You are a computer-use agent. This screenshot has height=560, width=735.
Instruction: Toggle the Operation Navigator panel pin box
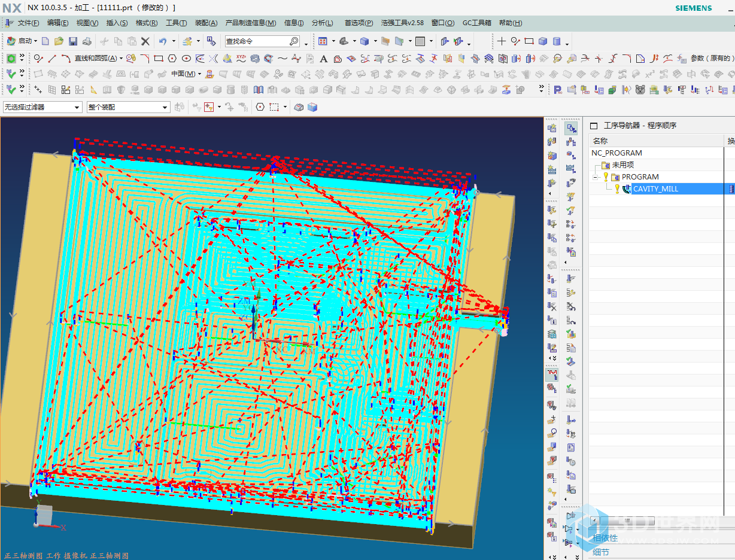pos(594,126)
